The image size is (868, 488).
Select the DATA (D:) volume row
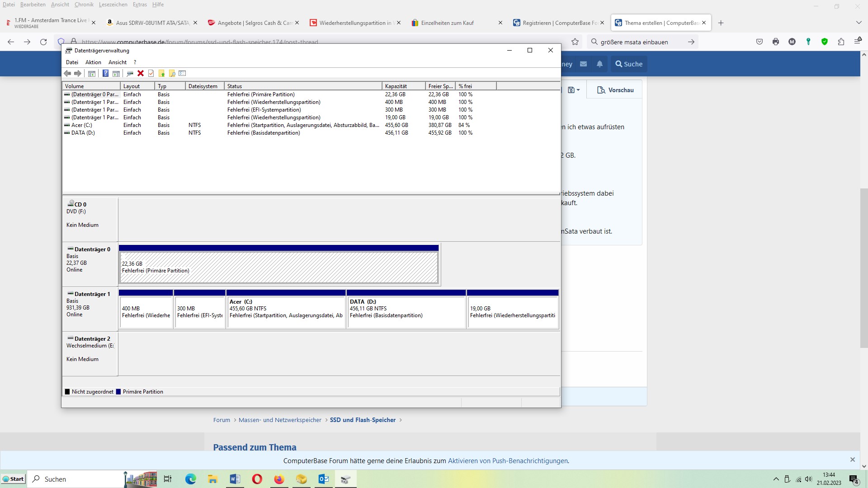point(83,133)
